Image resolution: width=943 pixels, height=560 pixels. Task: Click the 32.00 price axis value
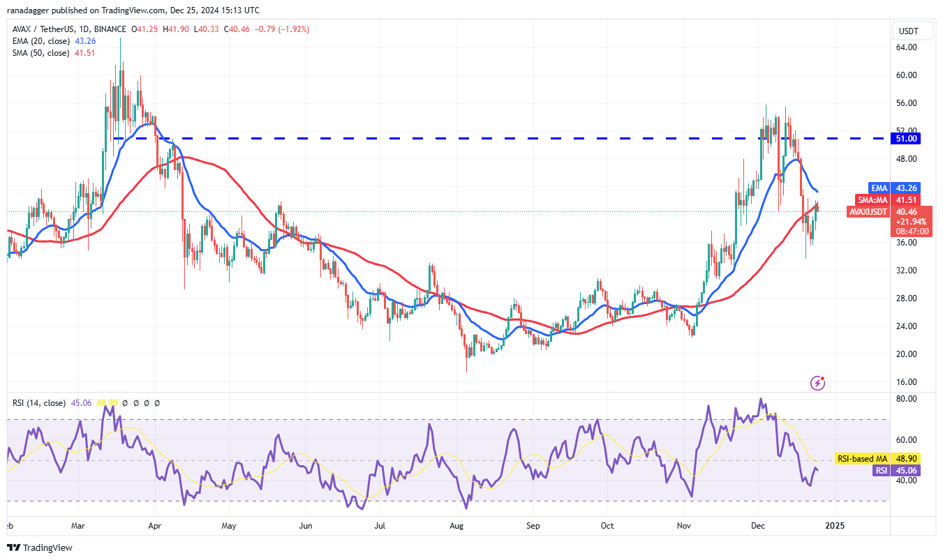pos(906,271)
